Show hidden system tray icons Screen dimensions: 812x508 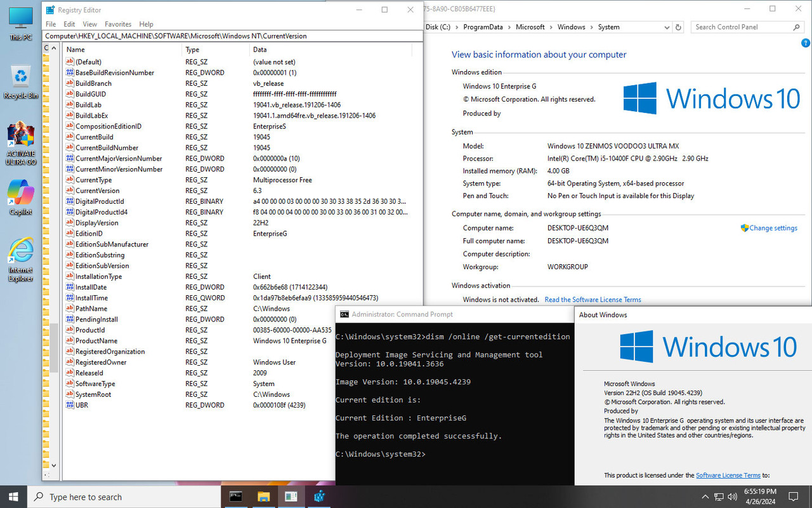(x=705, y=497)
